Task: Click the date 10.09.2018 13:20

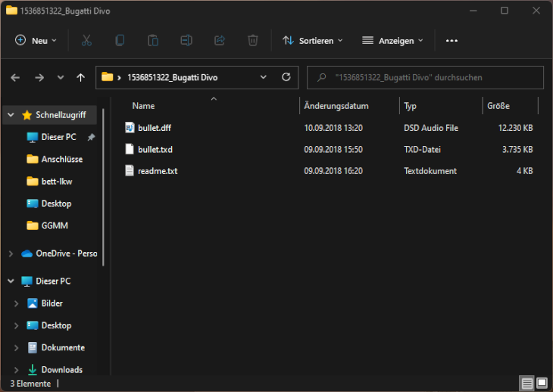Action: click(x=333, y=128)
